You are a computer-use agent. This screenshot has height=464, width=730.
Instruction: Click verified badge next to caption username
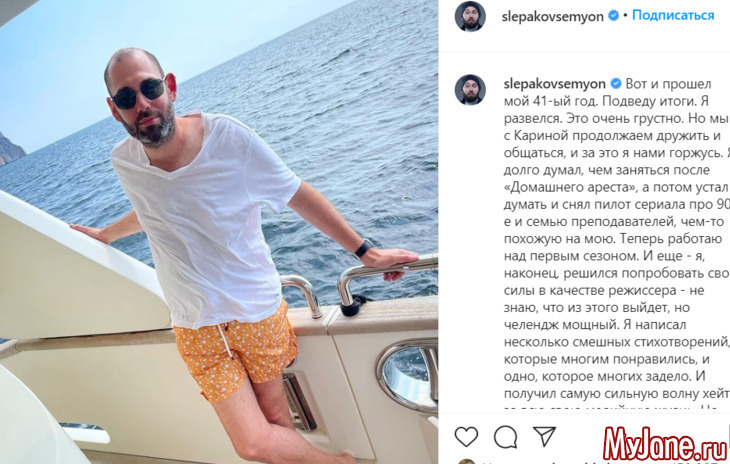(x=615, y=84)
